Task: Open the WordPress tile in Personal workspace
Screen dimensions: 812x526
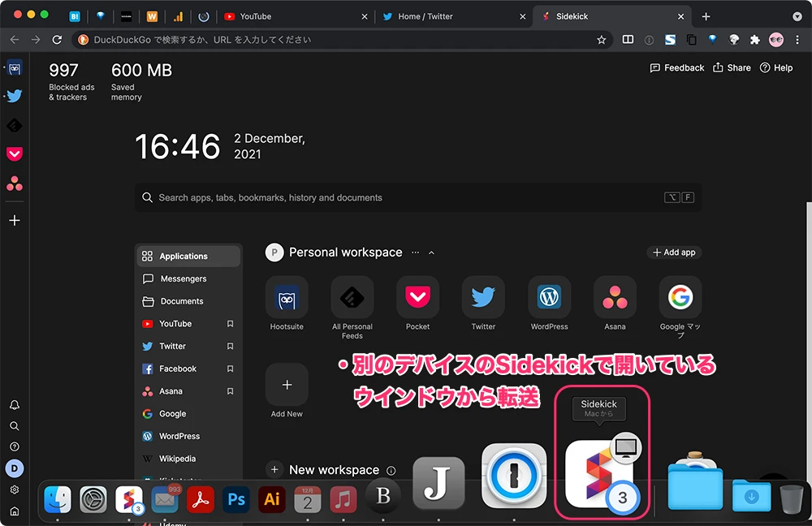Action: tap(550, 297)
